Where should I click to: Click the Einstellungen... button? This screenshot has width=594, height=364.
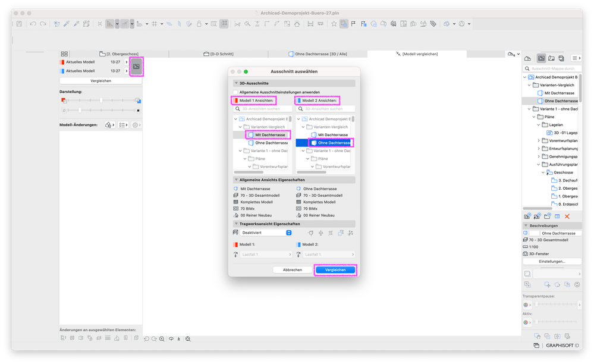tap(552, 261)
